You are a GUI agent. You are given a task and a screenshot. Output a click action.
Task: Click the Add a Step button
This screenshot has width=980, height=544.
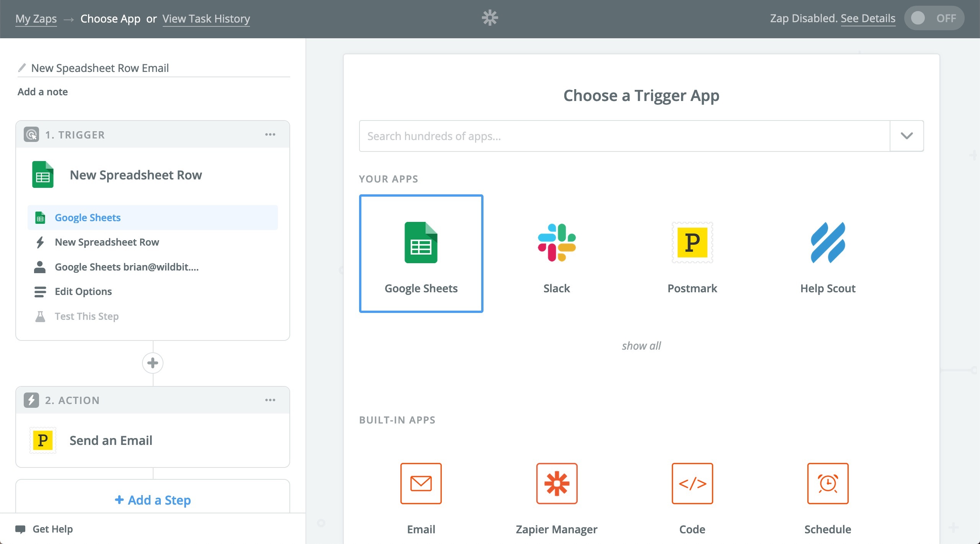point(153,500)
